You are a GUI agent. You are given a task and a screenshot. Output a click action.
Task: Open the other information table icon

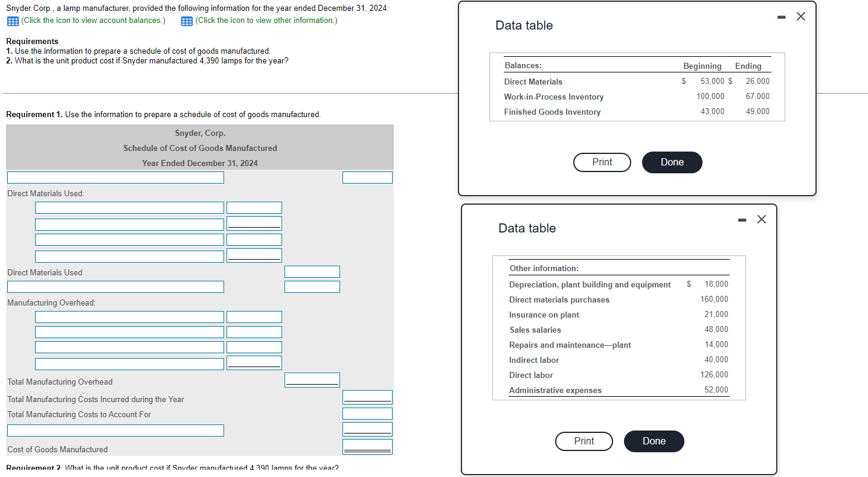click(187, 21)
